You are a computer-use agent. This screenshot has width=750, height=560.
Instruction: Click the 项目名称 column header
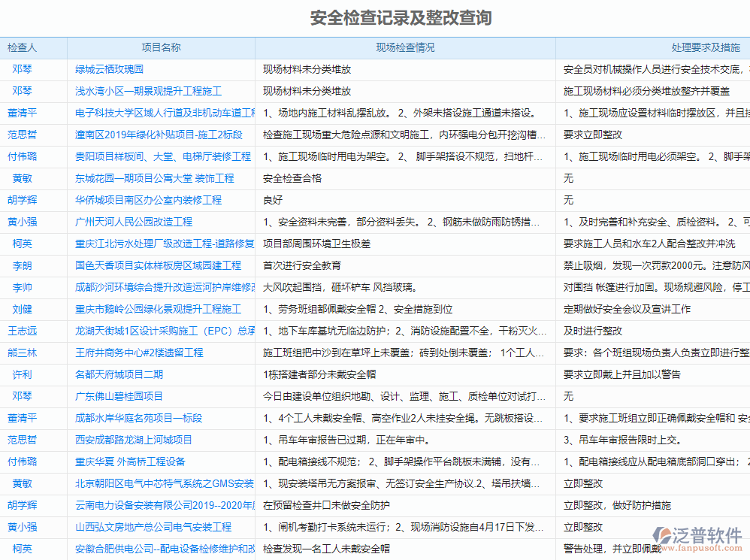(160, 47)
